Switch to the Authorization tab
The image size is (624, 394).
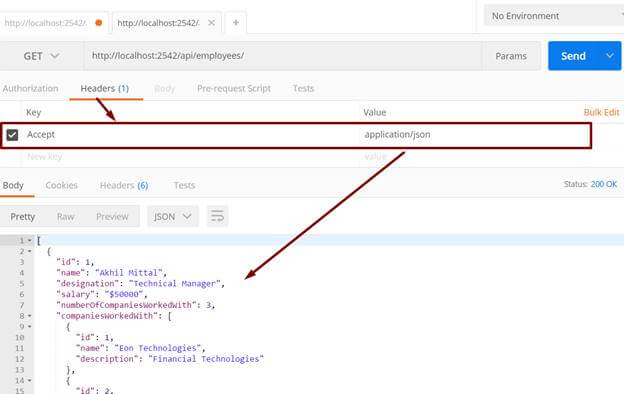coord(30,88)
